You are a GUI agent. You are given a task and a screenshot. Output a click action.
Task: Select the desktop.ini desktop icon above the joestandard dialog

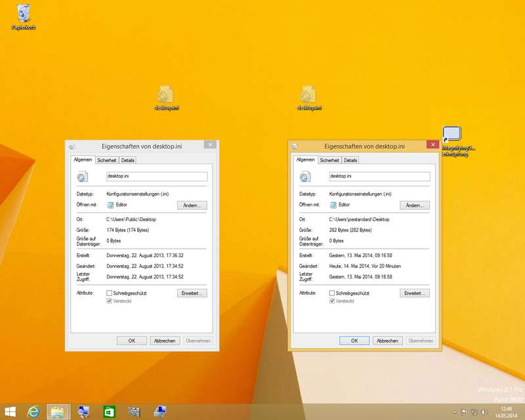[309, 96]
